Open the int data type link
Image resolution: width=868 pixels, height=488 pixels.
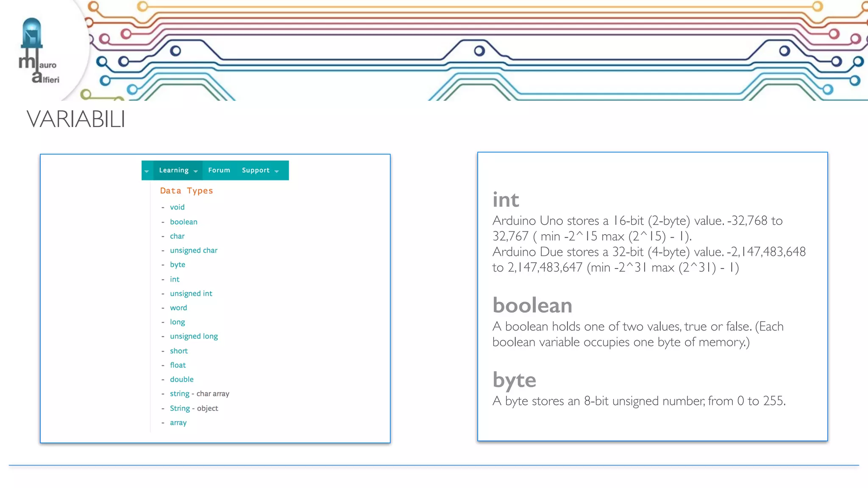pos(175,279)
